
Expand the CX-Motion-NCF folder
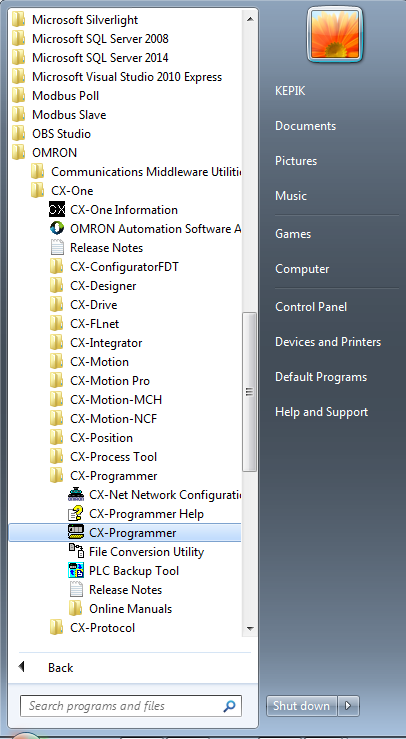[x=104, y=419]
